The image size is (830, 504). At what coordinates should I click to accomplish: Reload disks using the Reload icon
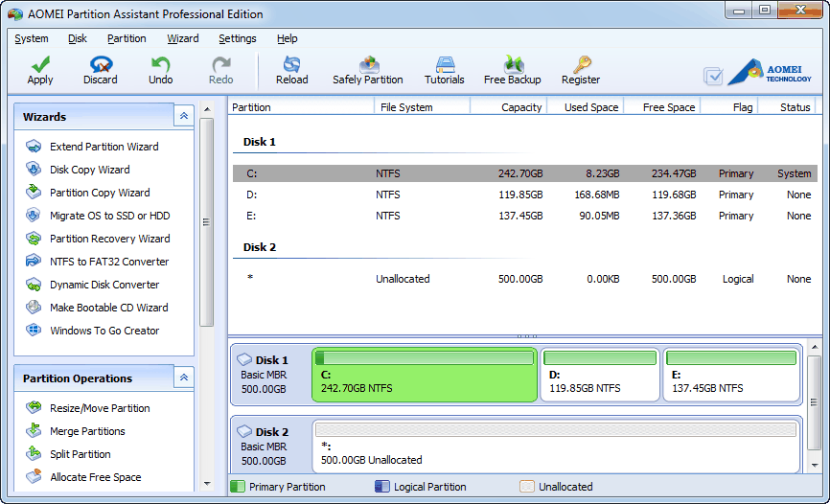pos(291,65)
